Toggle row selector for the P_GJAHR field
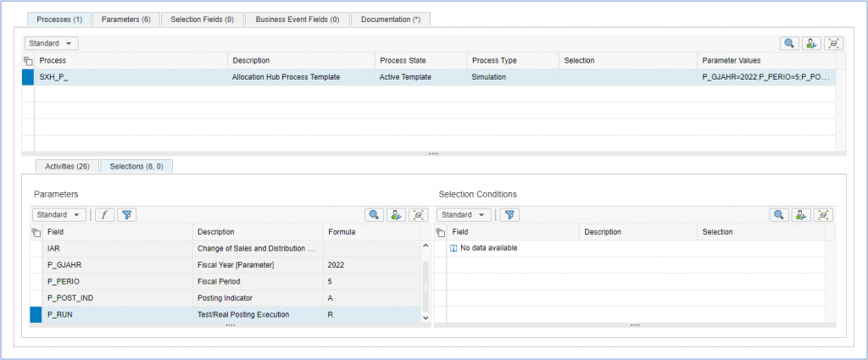This screenshot has height=360, width=868. (36, 265)
